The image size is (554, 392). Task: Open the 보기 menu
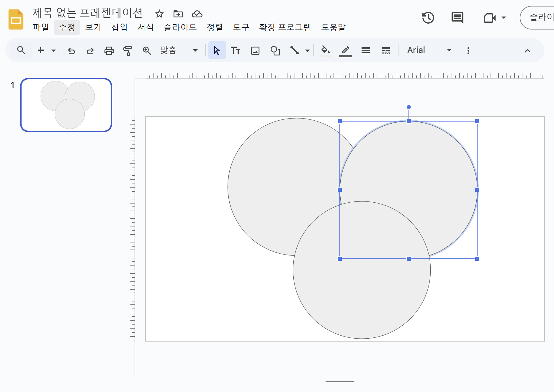93,27
